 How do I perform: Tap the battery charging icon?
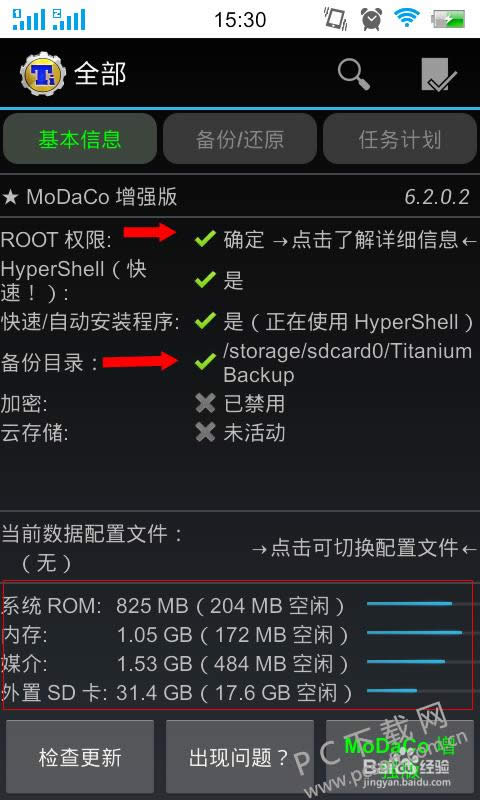click(448, 19)
